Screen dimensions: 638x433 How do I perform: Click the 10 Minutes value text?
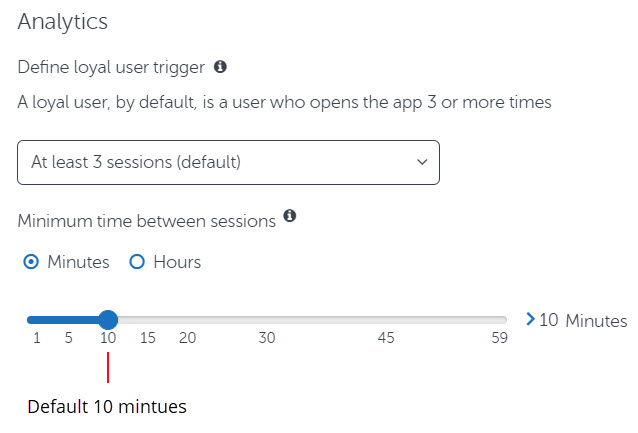coord(583,321)
